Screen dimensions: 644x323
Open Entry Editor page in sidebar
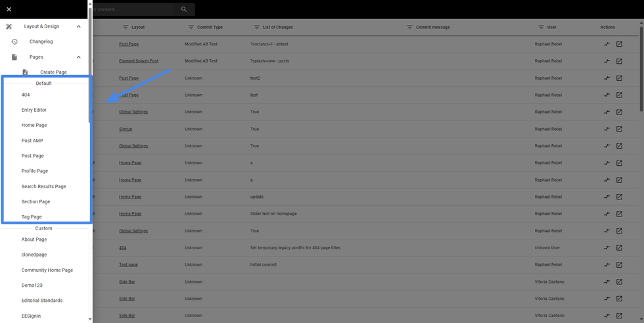34,110
